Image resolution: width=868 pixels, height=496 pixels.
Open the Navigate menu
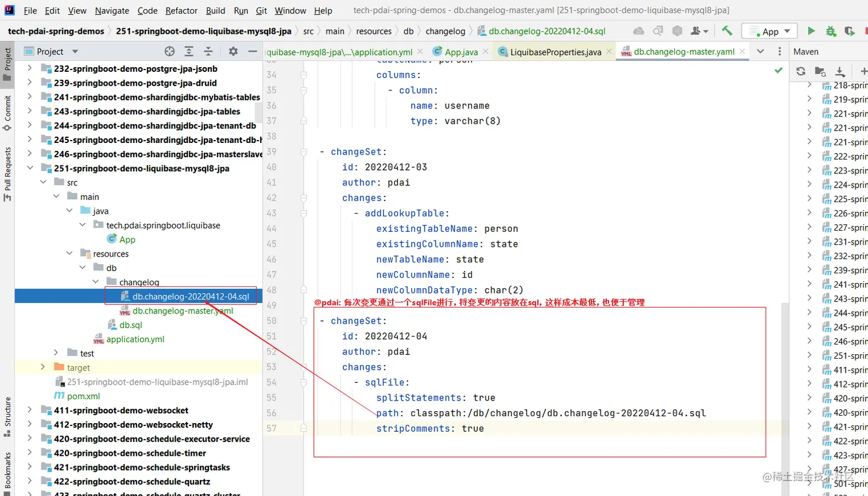click(x=112, y=10)
